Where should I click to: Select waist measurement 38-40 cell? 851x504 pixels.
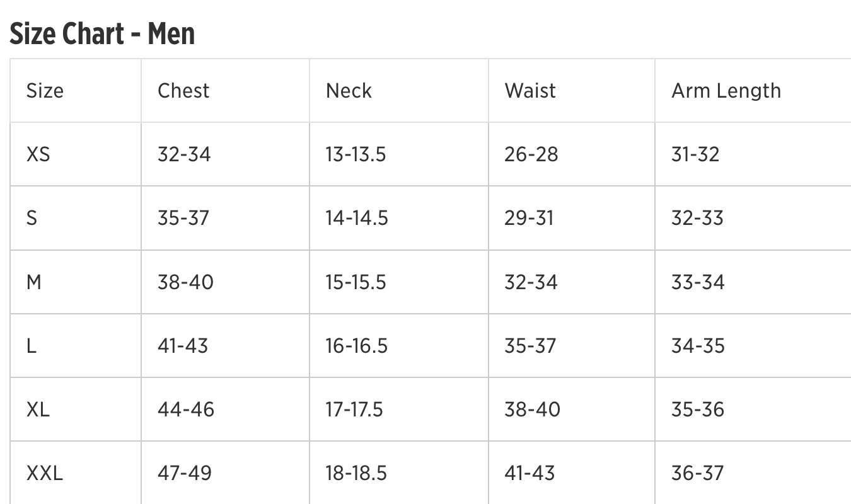point(531,409)
